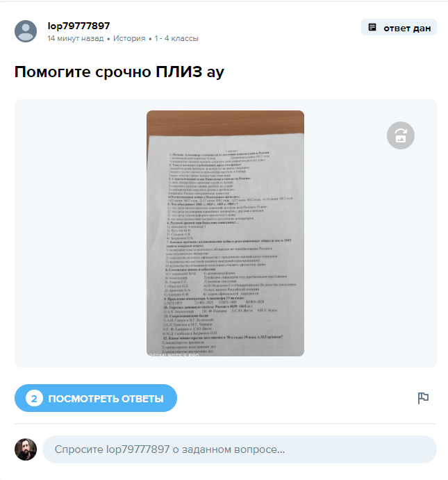Open the commenter's bearded avatar photo
The image size is (448, 480).
(x=26, y=449)
